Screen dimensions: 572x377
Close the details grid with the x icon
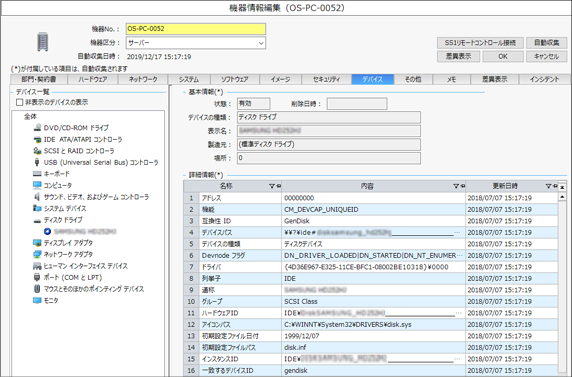tap(562, 187)
